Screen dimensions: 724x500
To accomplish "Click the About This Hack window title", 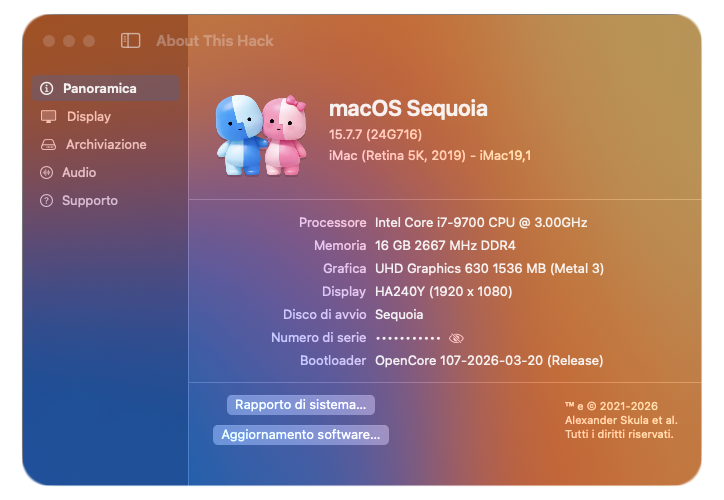I will (215, 41).
